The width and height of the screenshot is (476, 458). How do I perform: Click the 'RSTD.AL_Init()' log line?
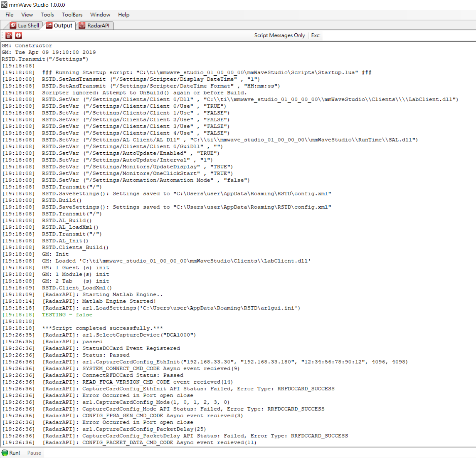(x=45, y=240)
